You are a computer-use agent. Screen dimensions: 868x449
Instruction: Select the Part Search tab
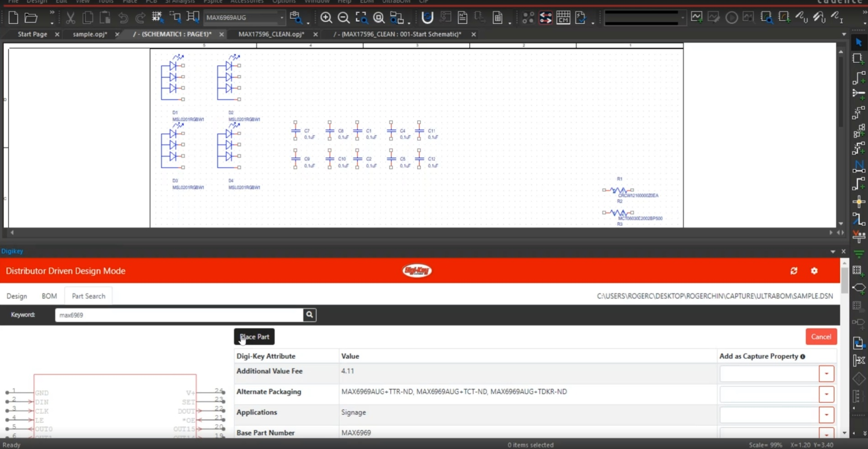pyautogui.click(x=89, y=296)
